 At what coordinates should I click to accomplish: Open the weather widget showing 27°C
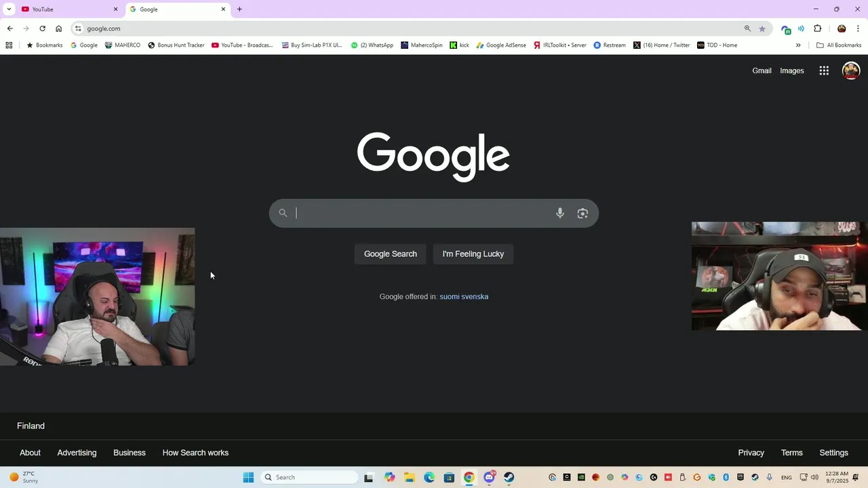pyautogui.click(x=24, y=477)
